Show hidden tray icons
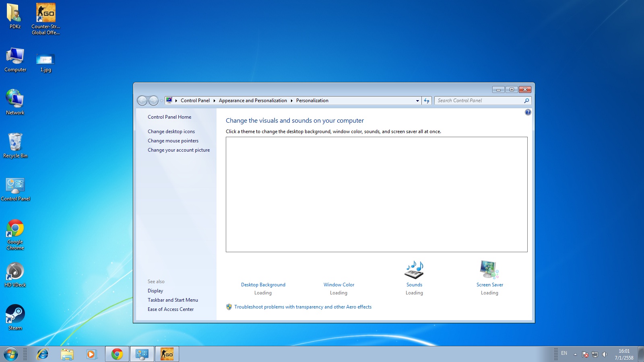This screenshot has width=644, height=362. (x=575, y=354)
